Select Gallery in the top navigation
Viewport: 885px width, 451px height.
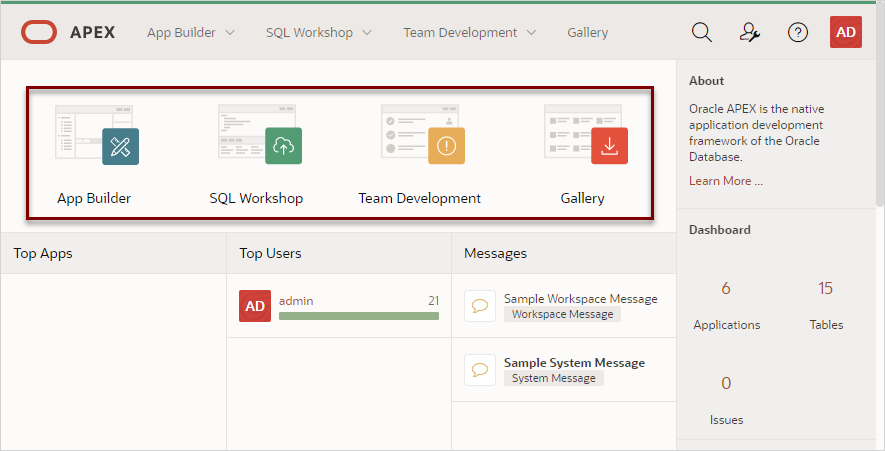(588, 33)
